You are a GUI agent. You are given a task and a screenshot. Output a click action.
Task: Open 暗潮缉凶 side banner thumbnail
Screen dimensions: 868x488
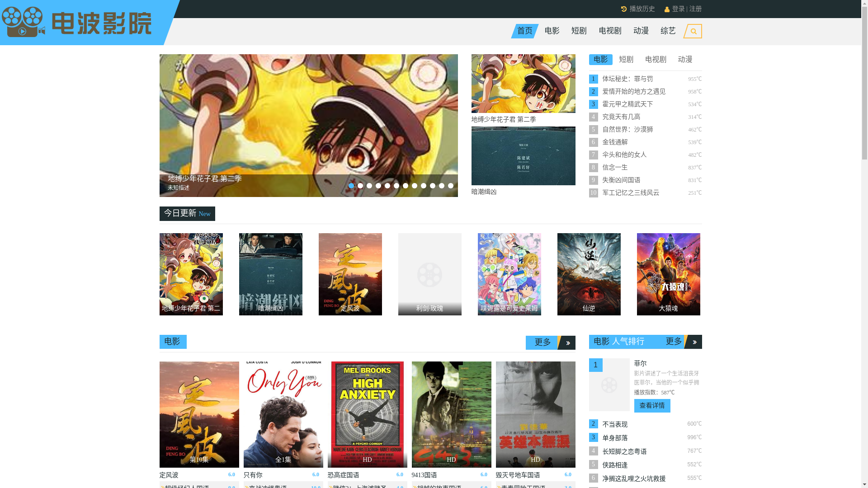click(x=523, y=156)
